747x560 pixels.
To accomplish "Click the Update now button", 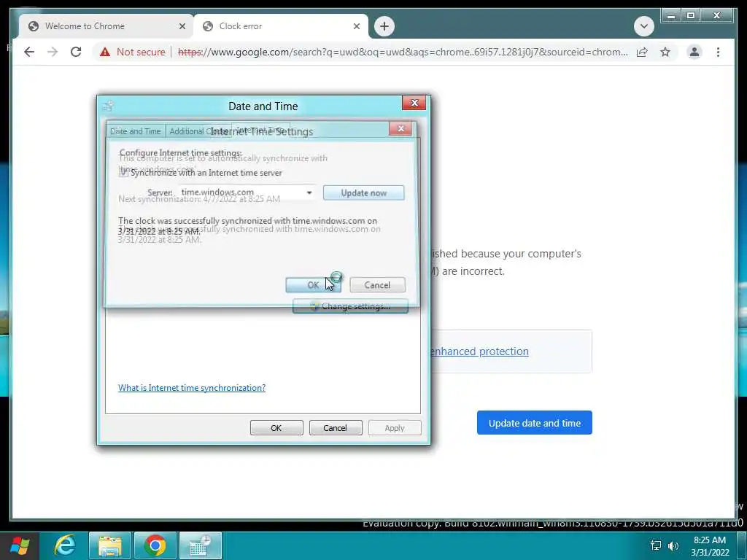I will [x=363, y=192].
